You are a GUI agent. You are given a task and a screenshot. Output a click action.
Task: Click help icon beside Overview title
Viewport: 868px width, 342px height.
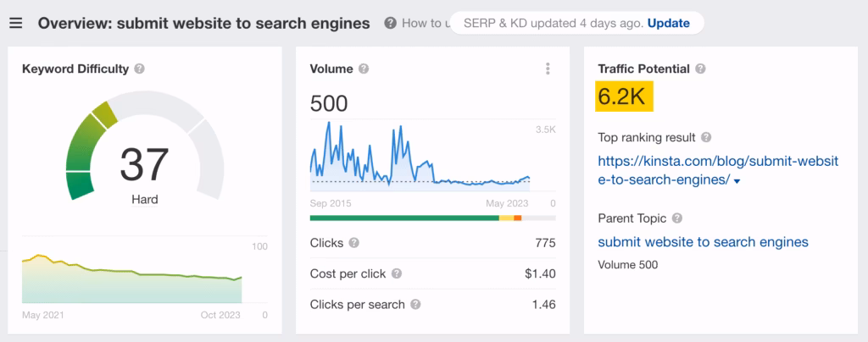click(390, 23)
